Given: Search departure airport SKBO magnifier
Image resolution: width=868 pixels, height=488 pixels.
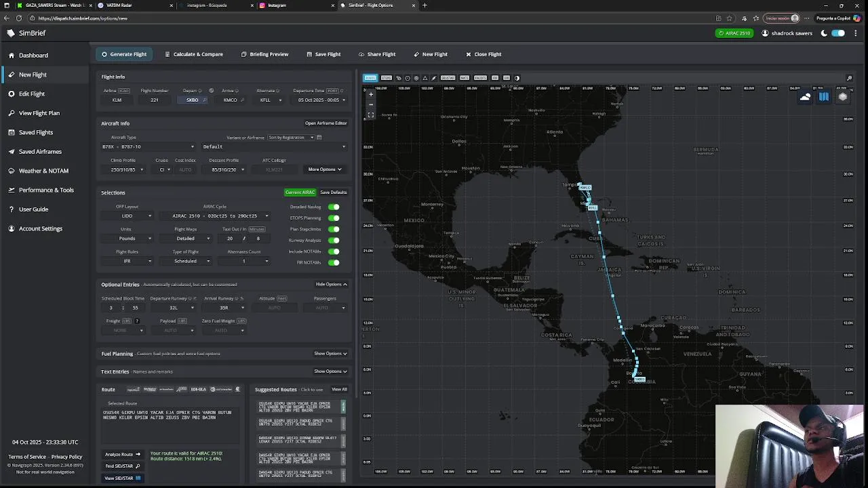Looking at the screenshot, I should (x=204, y=100).
